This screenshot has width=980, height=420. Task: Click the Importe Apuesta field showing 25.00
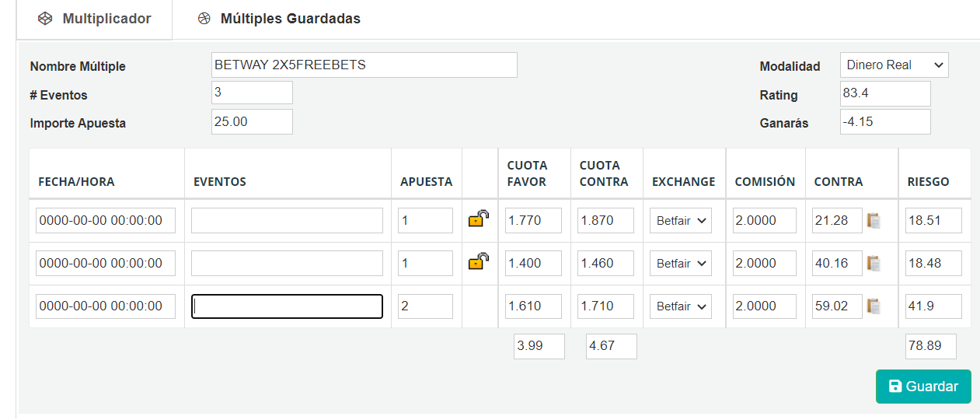(252, 122)
